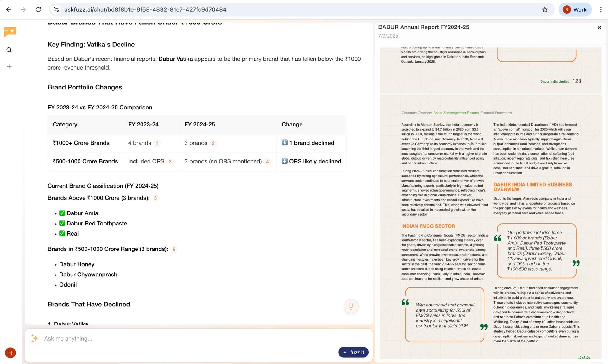Click the fuzz it button
Viewport: 608px width, 364px height.
[353, 352]
